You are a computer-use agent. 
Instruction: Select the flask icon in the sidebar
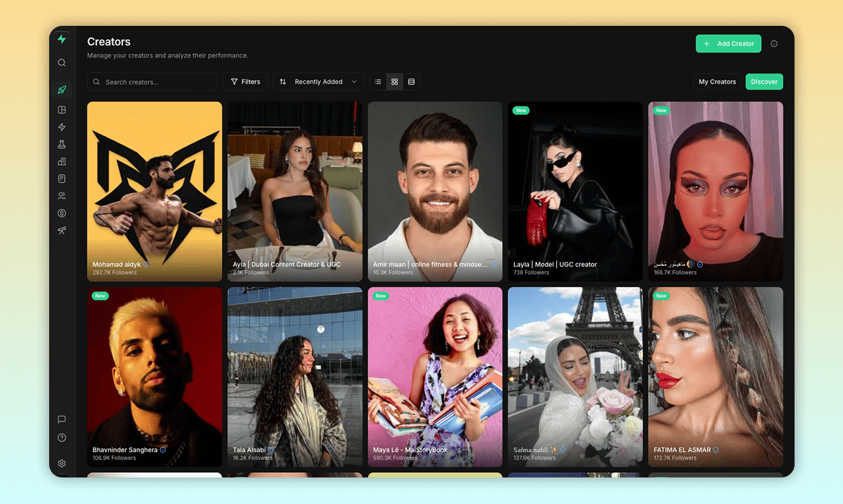pyautogui.click(x=62, y=144)
